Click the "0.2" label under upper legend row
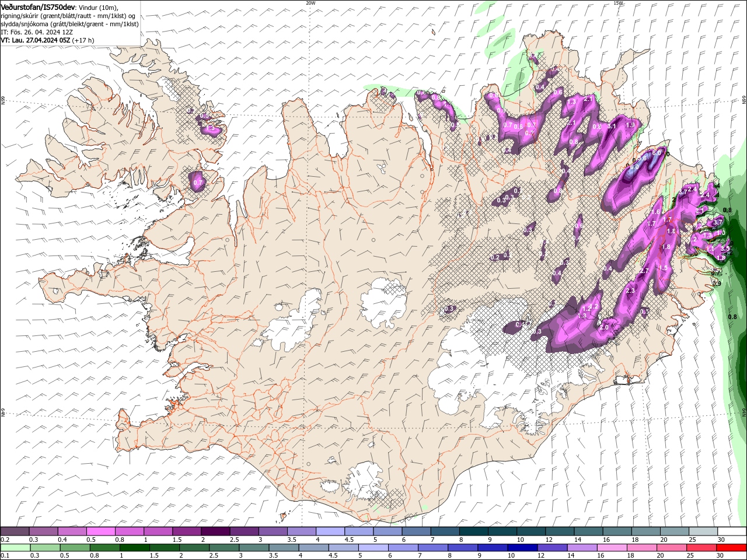The height and width of the screenshot is (560, 747). [x=5, y=540]
